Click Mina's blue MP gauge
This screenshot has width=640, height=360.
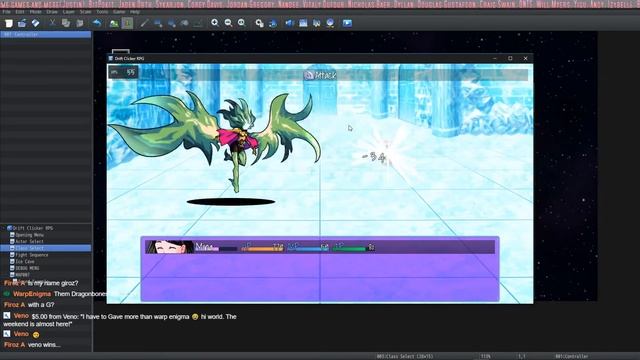pyautogui.click(x=308, y=248)
